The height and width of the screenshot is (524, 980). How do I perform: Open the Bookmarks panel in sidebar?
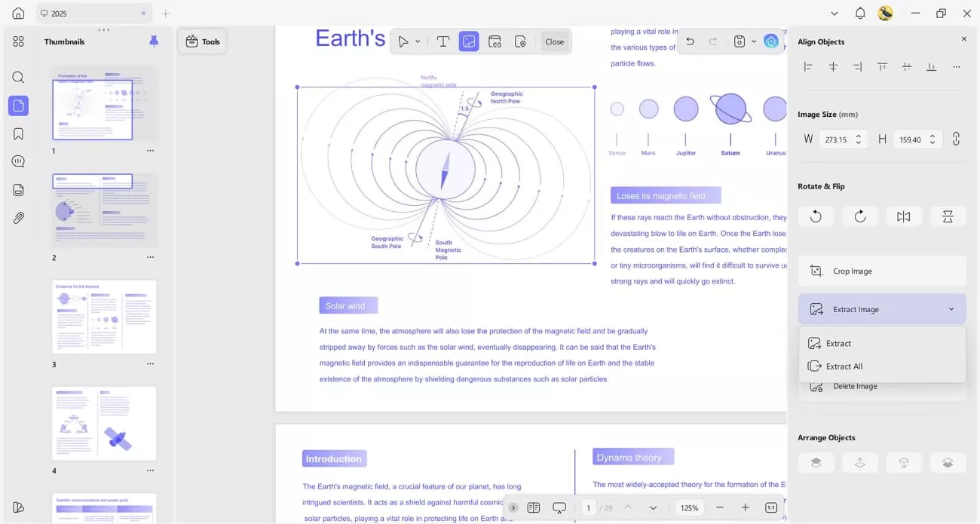18,134
